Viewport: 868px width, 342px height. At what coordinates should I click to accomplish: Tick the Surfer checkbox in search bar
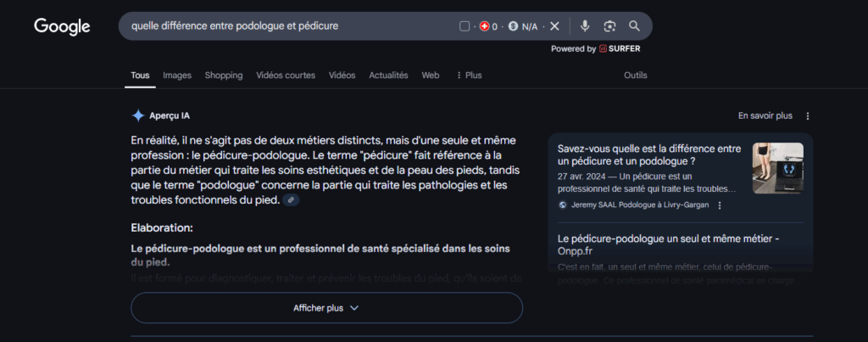point(465,26)
